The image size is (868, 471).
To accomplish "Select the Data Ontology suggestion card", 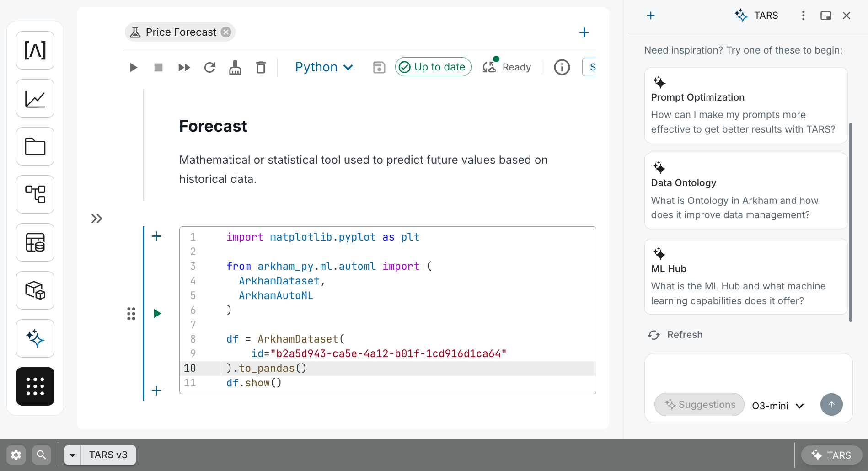I will coord(746,191).
